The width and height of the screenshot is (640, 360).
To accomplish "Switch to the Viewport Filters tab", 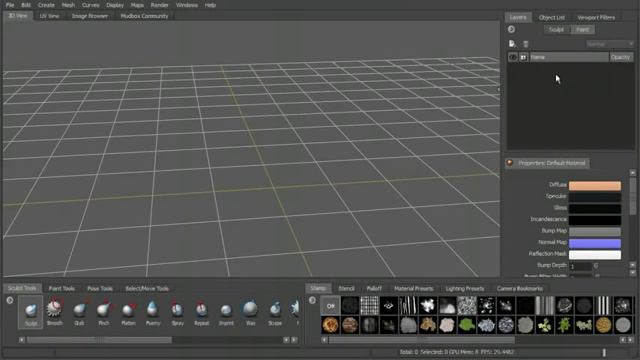I will [x=596, y=18].
